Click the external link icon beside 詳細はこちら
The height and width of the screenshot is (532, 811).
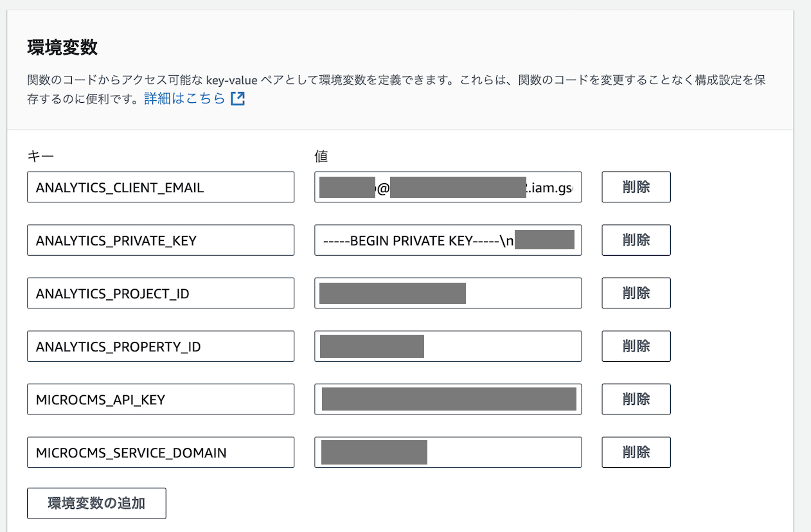pyautogui.click(x=238, y=99)
